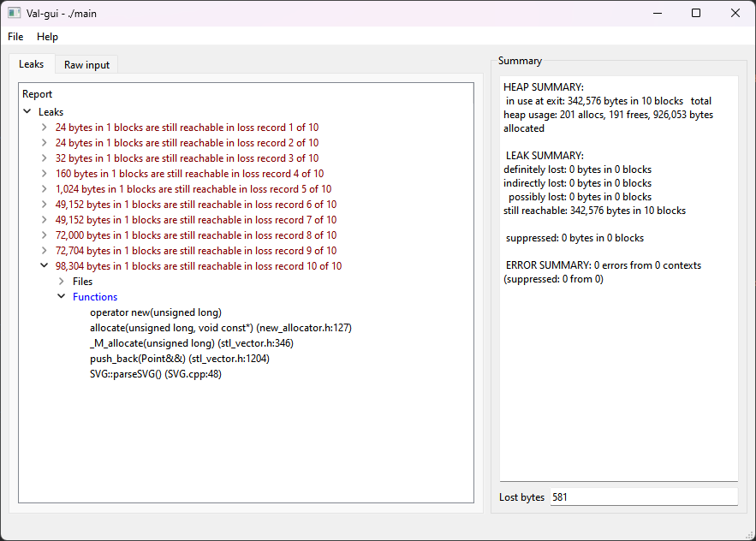Viewport: 756px width, 541px height.
Task: Click 'suppressed: 0 bytes in 0 blocks' line
Action: [x=574, y=238]
